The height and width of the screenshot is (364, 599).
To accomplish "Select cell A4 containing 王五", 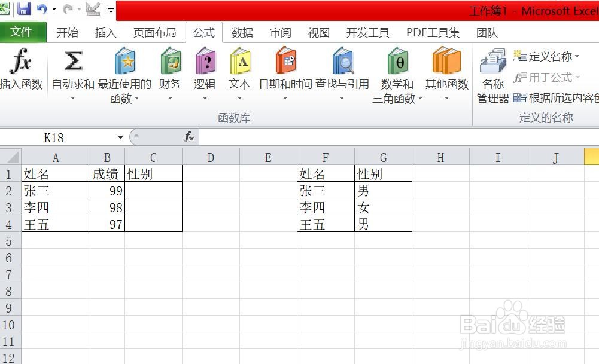I will [56, 224].
